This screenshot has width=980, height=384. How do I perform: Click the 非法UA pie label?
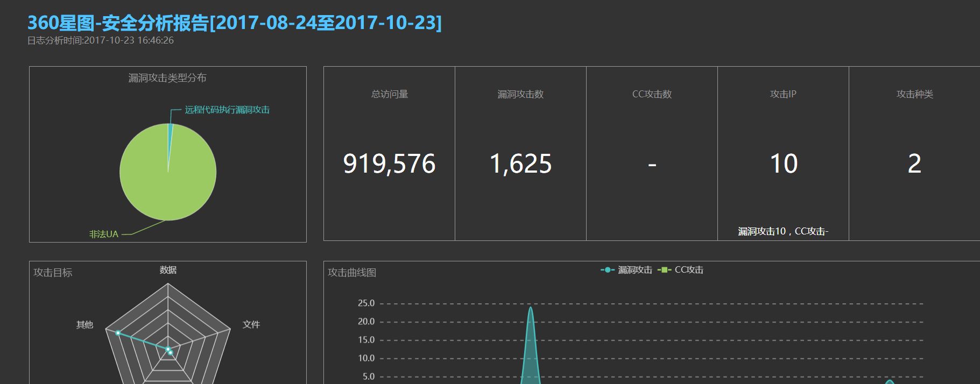click(104, 234)
